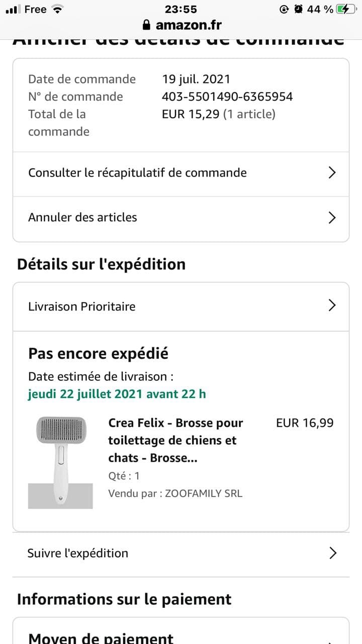Tap the orientation lock status icon

pyautogui.click(x=284, y=9)
